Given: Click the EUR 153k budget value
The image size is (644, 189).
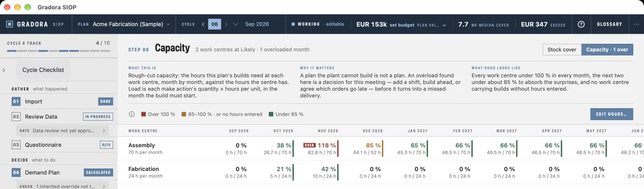Looking at the screenshot, I should pos(372,24).
